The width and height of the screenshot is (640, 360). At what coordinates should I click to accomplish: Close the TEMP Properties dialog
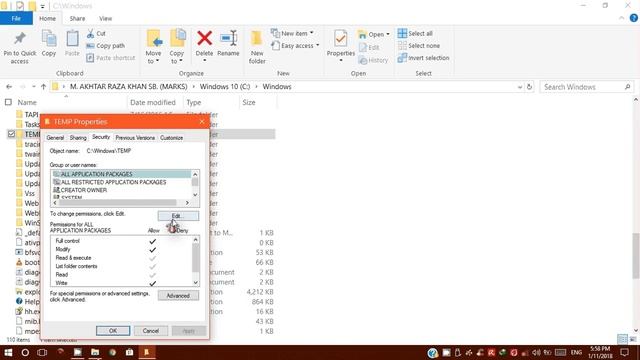tap(202, 122)
